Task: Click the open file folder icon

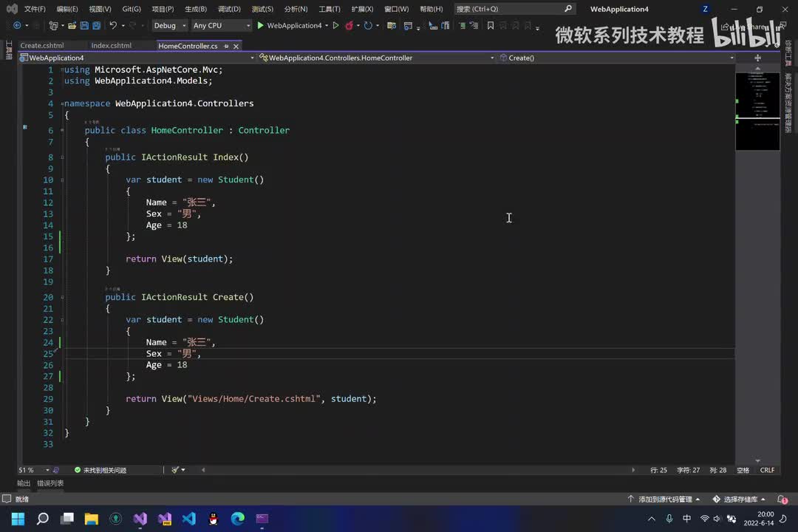Action: click(72, 25)
